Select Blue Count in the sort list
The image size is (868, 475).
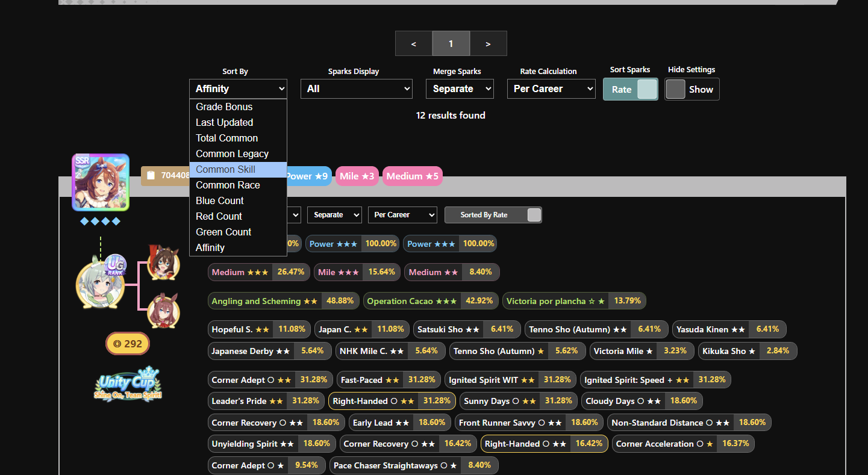(x=238, y=200)
